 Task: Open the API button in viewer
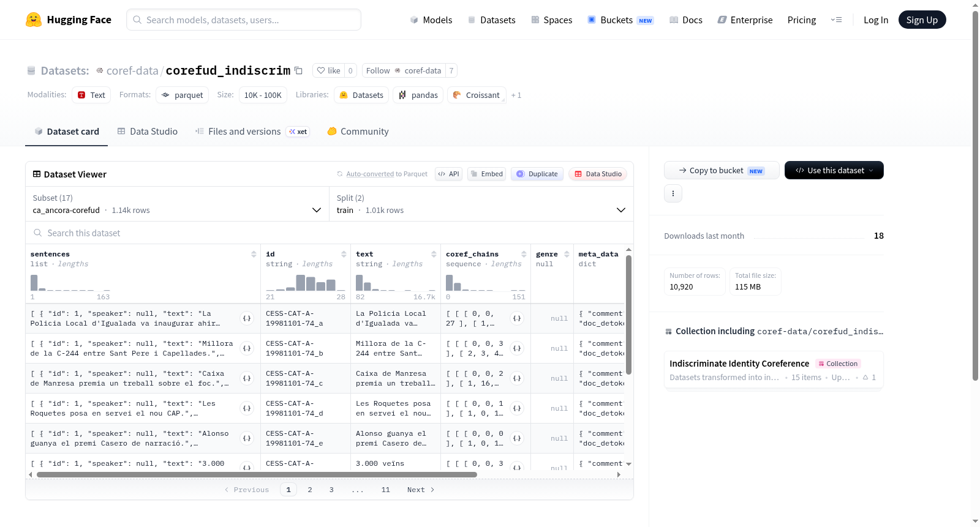tap(448, 174)
